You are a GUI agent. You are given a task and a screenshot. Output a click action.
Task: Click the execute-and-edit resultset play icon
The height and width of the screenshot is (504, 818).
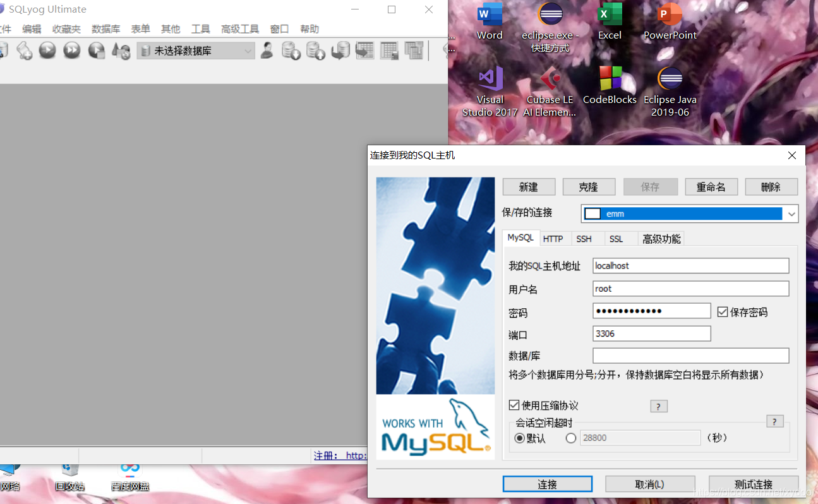point(96,51)
